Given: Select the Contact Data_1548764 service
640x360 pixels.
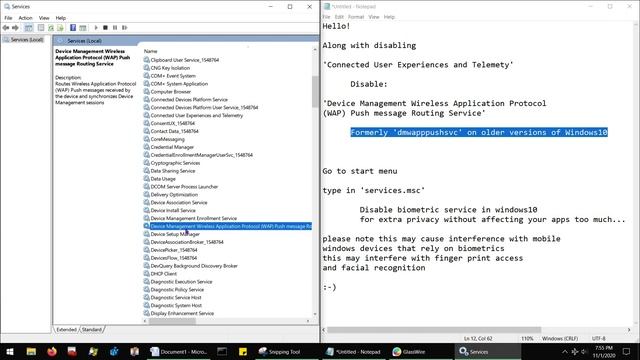Looking at the screenshot, I should [174, 131].
